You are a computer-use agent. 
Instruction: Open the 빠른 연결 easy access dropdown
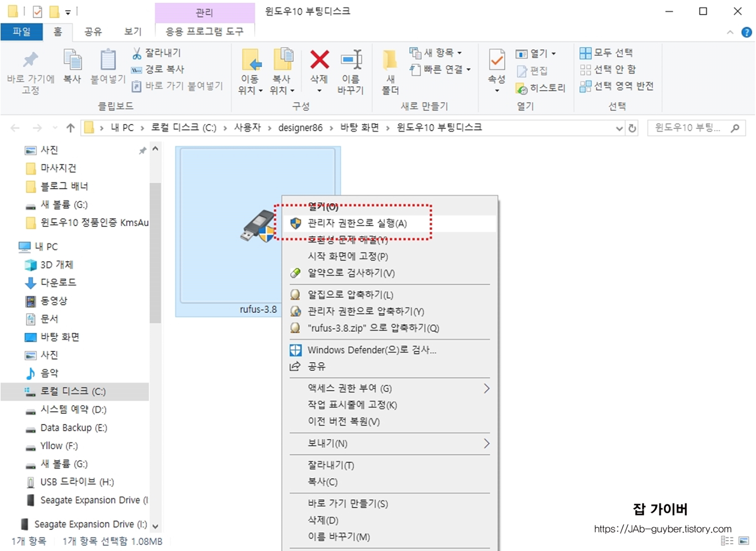click(441, 69)
